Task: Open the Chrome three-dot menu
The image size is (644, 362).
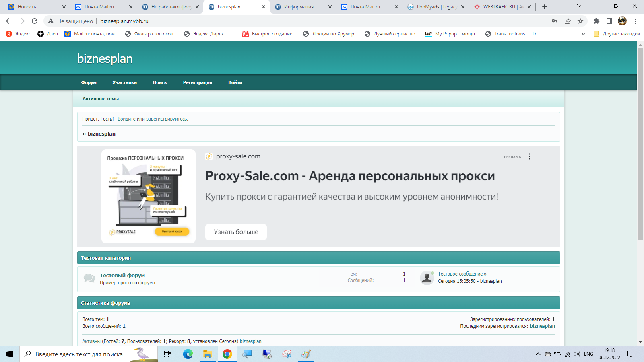Action: coord(635,21)
